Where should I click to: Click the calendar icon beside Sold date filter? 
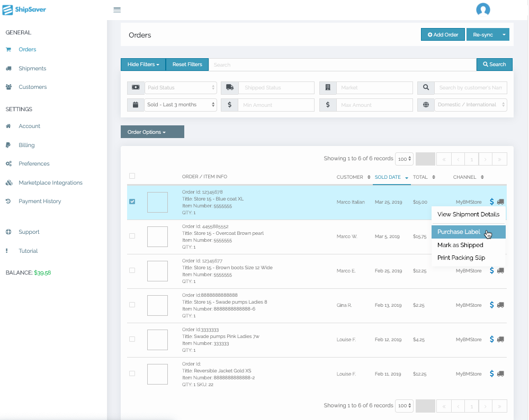(136, 105)
